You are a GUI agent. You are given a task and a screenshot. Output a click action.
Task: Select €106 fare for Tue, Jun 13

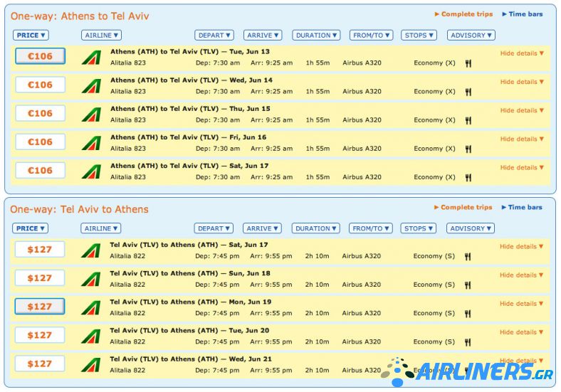click(41, 56)
